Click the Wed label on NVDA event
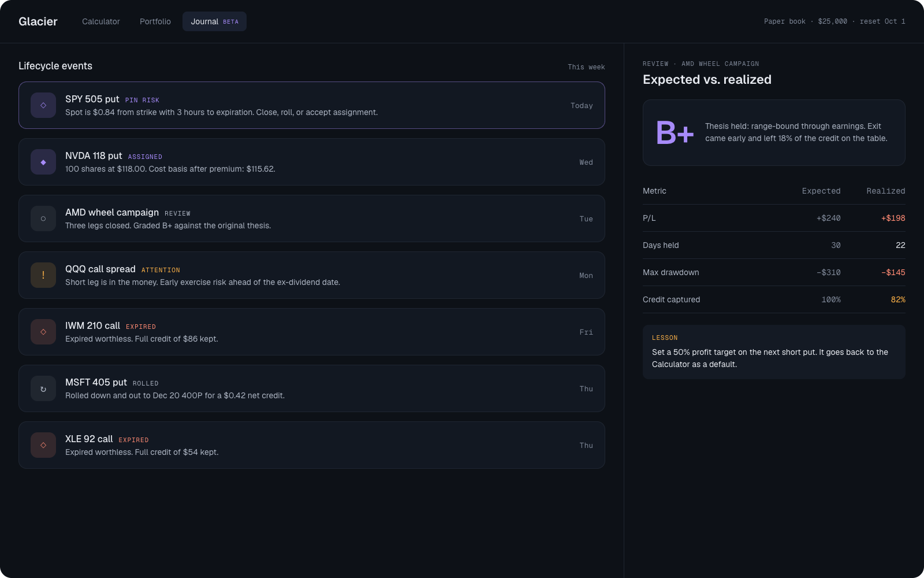Image resolution: width=924 pixels, height=578 pixels. [586, 162]
